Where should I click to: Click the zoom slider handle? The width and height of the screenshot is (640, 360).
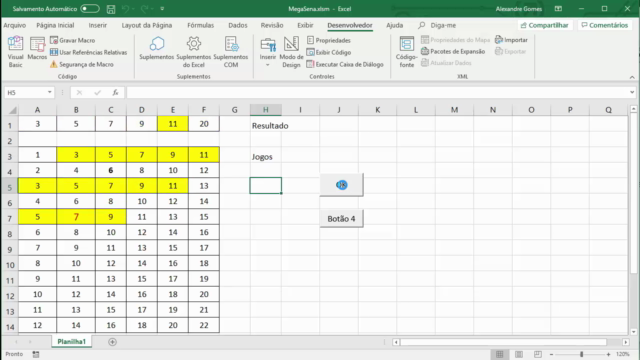[582, 354]
